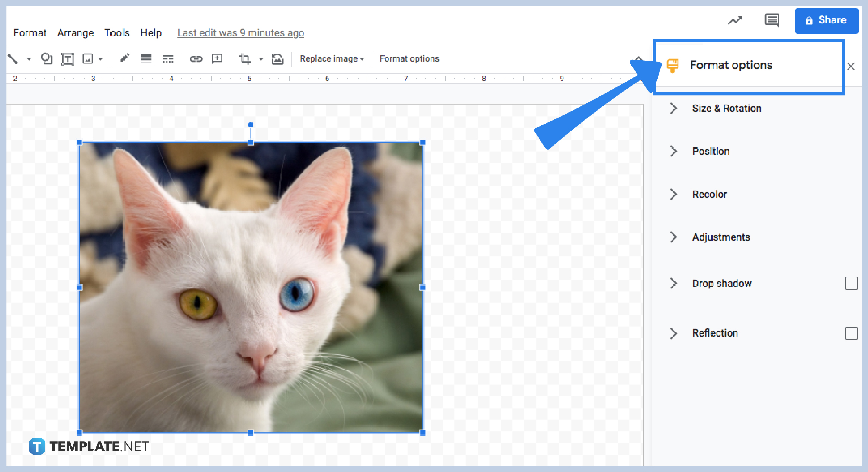Open version history via Last edit link
The image size is (868, 472).
pyautogui.click(x=240, y=33)
